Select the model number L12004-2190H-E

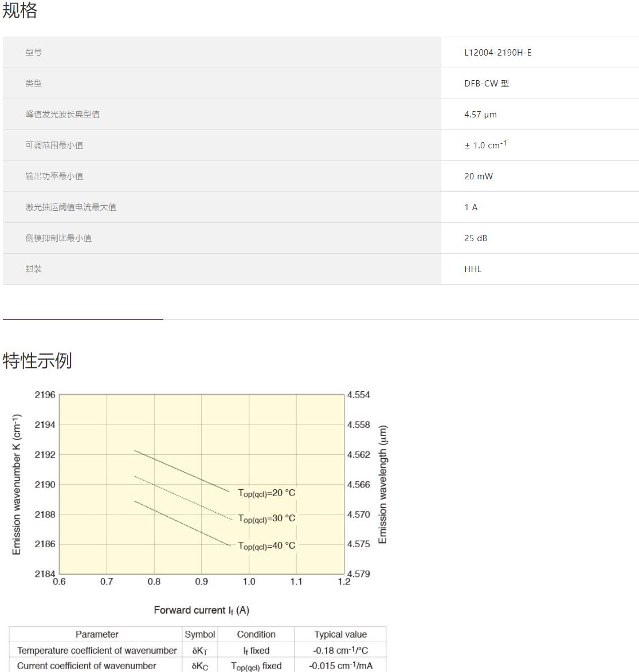point(497,53)
